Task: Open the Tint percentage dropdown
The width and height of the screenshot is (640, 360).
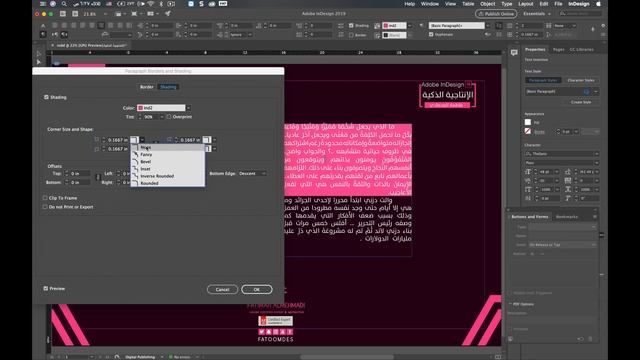Action: click(x=162, y=117)
